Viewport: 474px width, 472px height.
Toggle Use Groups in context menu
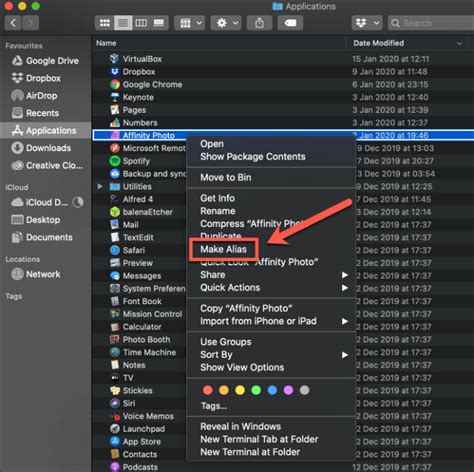pos(271,342)
